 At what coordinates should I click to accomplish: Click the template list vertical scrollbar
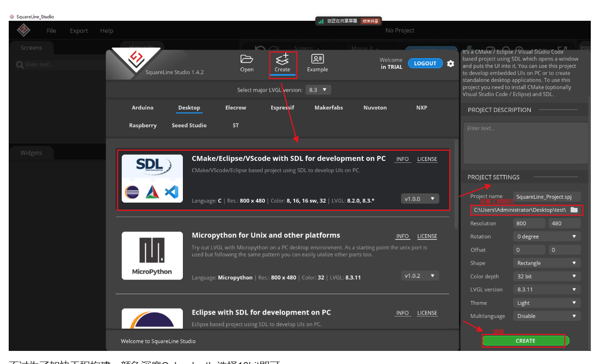click(x=456, y=184)
